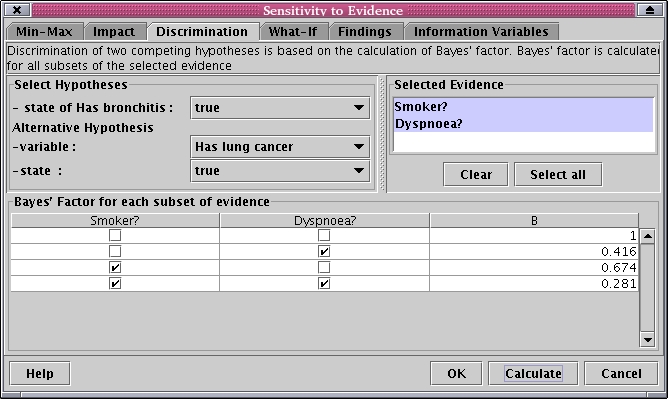This screenshot has height=399, width=668.
Task: Open the Help button
Action: (40, 373)
